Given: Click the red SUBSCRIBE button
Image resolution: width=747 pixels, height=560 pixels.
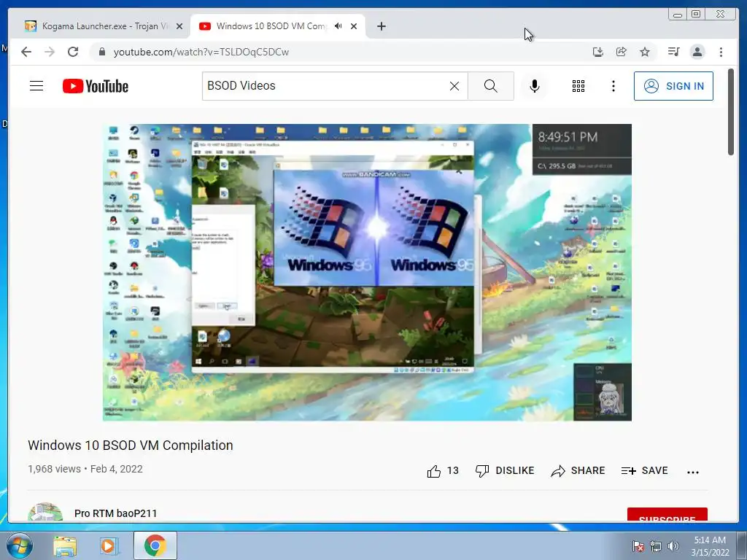Looking at the screenshot, I should (x=667, y=515).
